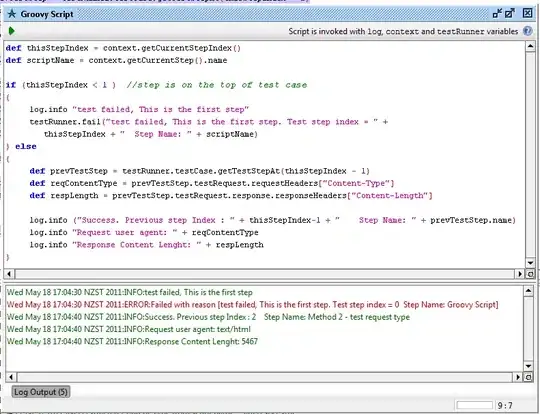
Task: Click the 'if (thisStepIndex < 1)' line
Action: (x=61, y=85)
